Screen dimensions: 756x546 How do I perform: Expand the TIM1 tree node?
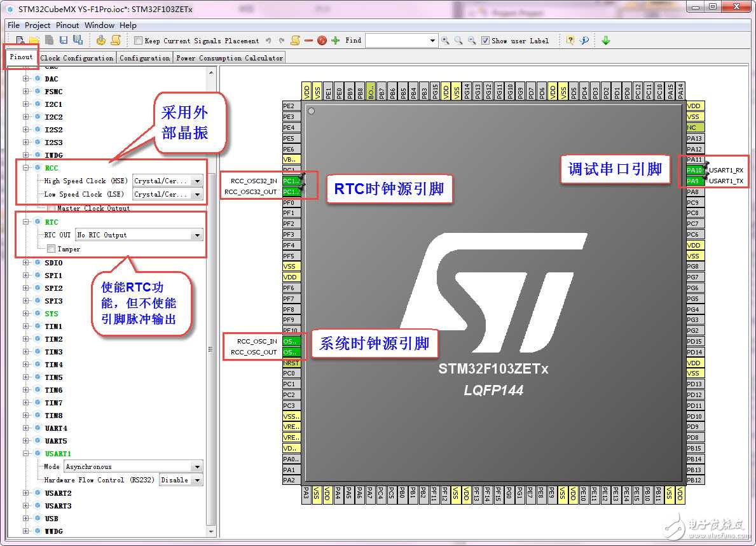(x=26, y=326)
